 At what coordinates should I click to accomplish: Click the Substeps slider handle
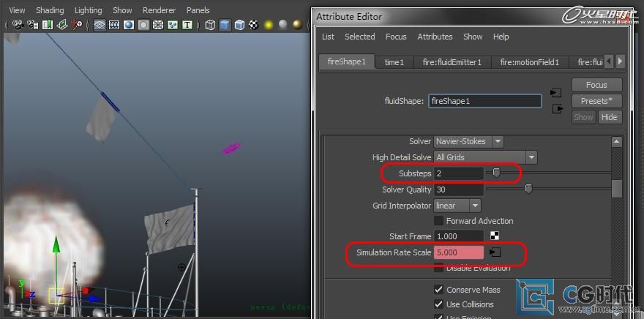point(497,173)
